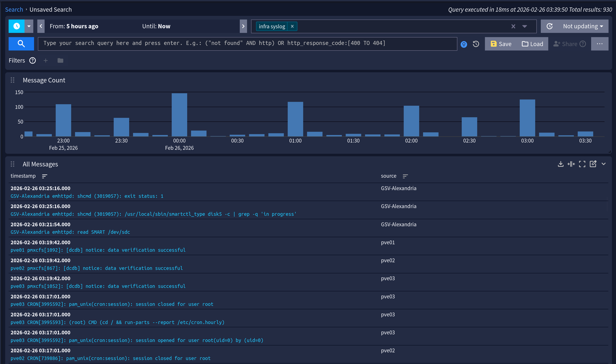This screenshot has height=364, width=616.
Task: Maximize the All Messages widget to fullscreen
Action: point(582,164)
